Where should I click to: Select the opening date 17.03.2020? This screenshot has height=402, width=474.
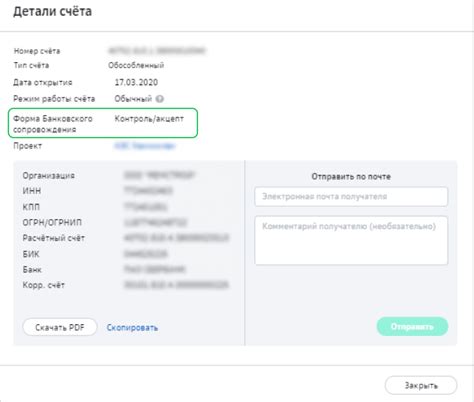coord(136,82)
